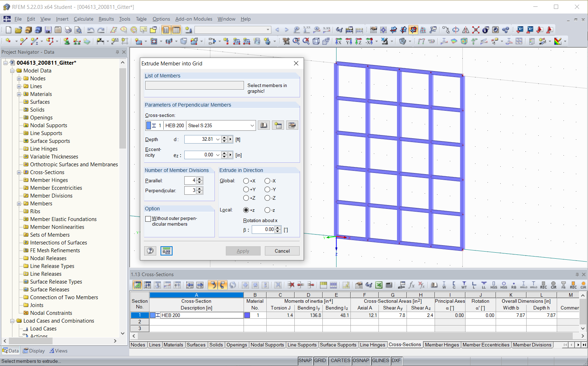This screenshot has height=366, width=588.
Task: Switch to the Nodal Supports table tab
Action: click(x=267, y=345)
